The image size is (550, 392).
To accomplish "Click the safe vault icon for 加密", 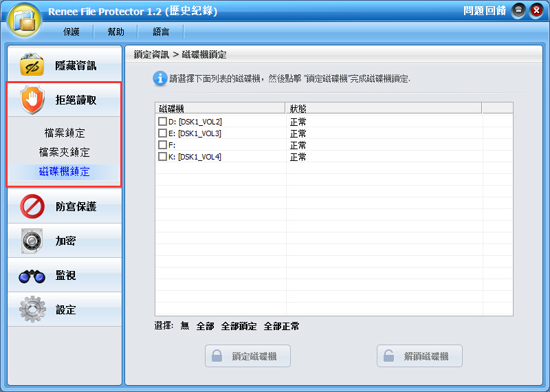I will [32, 241].
